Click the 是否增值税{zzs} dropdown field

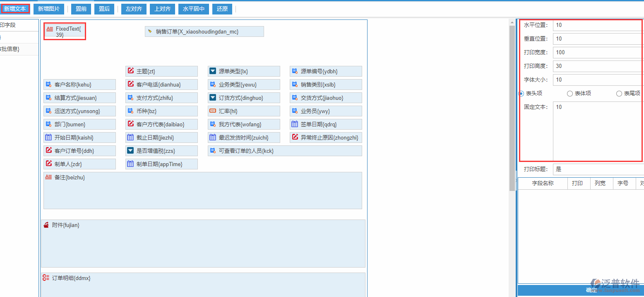(x=161, y=151)
